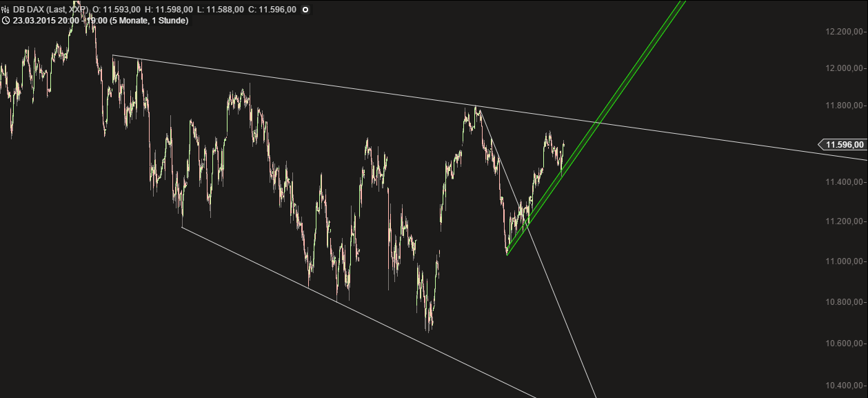The width and height of the screenshot is (868, 398).
Task: Click the candlestick chart-type icon beside DB DAX
Action: pyautogui.click(x=6, y=10)
